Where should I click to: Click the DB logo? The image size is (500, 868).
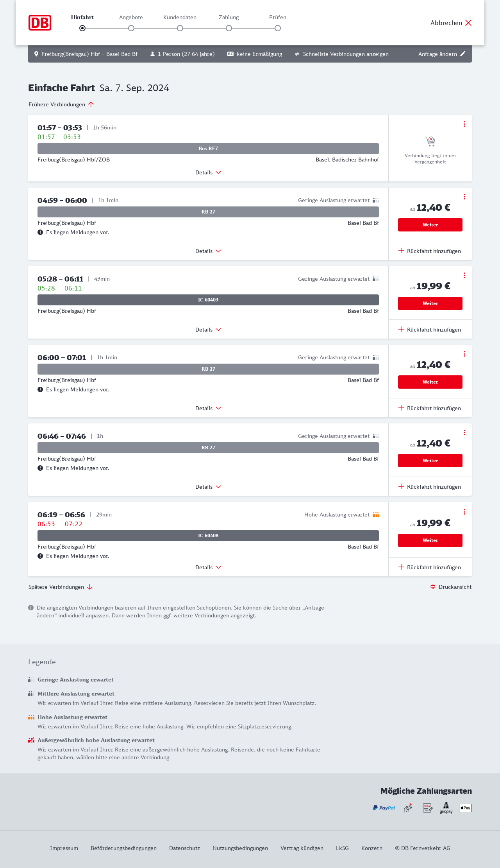(40, 23)
